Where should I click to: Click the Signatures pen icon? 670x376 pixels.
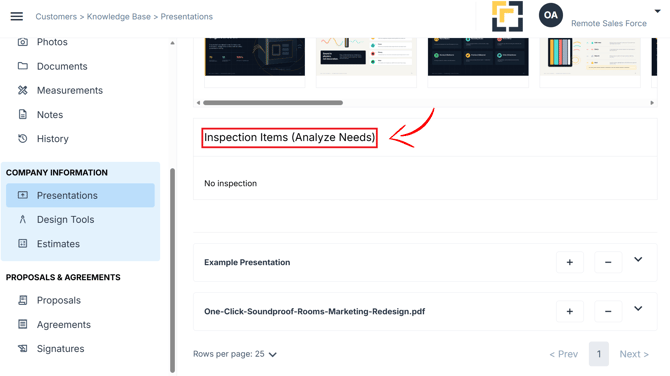coord(23,348)
